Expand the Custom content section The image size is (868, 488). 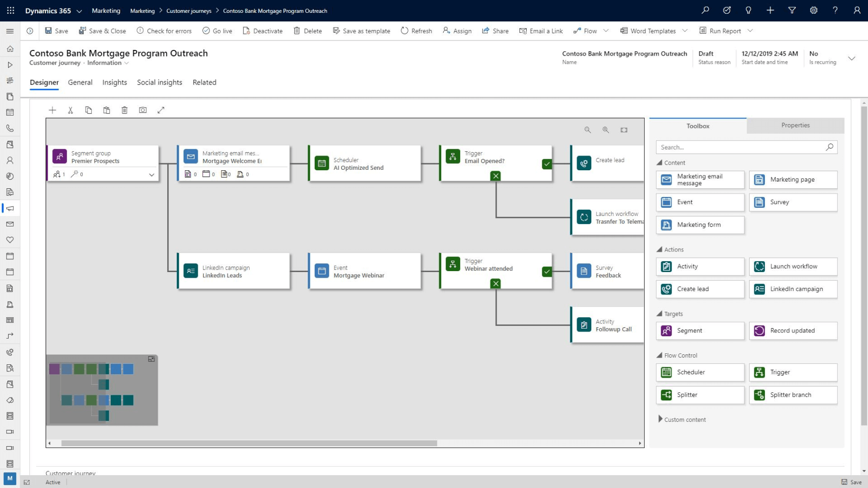tap(684, 419)
